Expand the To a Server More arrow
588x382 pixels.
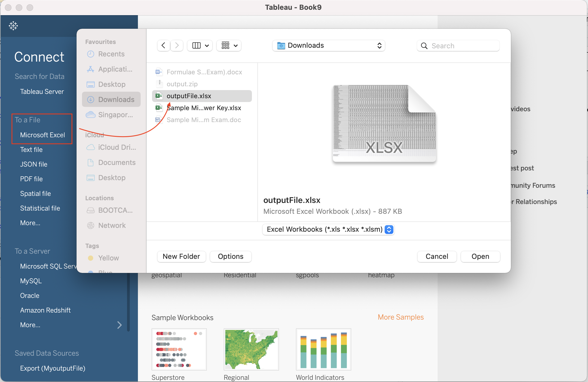click(119, 325)
